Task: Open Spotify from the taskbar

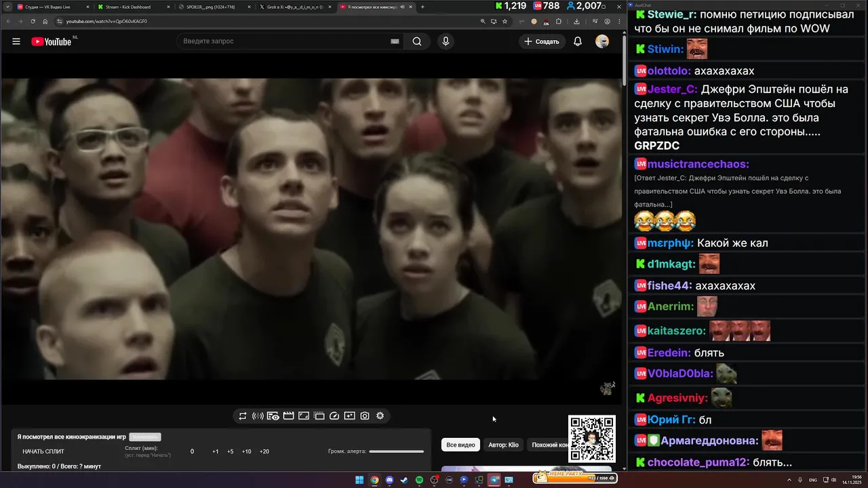Action: pos(419,480)
